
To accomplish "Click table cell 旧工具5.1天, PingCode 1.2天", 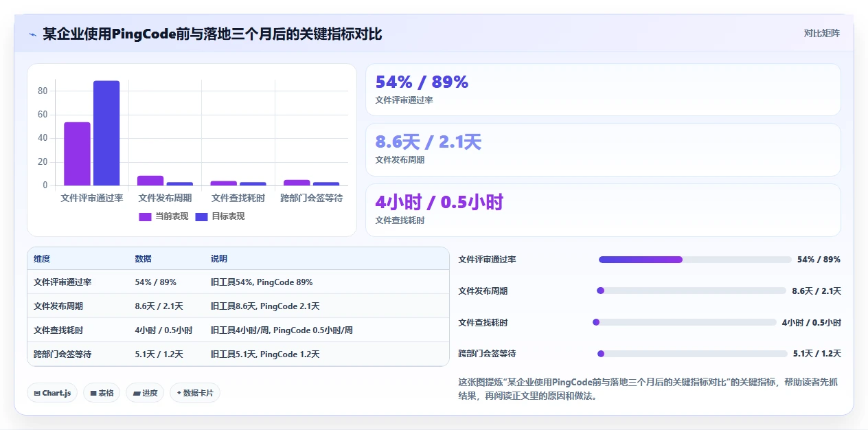I will (x=265, y=354).
